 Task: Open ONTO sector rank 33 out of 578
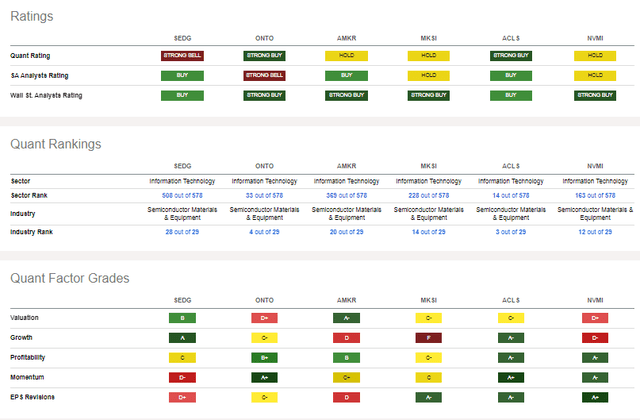(x=264, y=196)
